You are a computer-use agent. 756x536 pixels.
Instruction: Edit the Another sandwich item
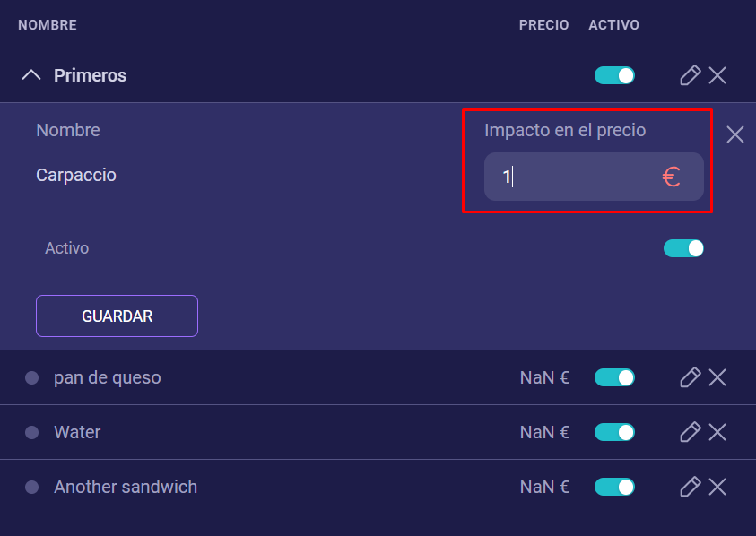(x=690, y=487)
